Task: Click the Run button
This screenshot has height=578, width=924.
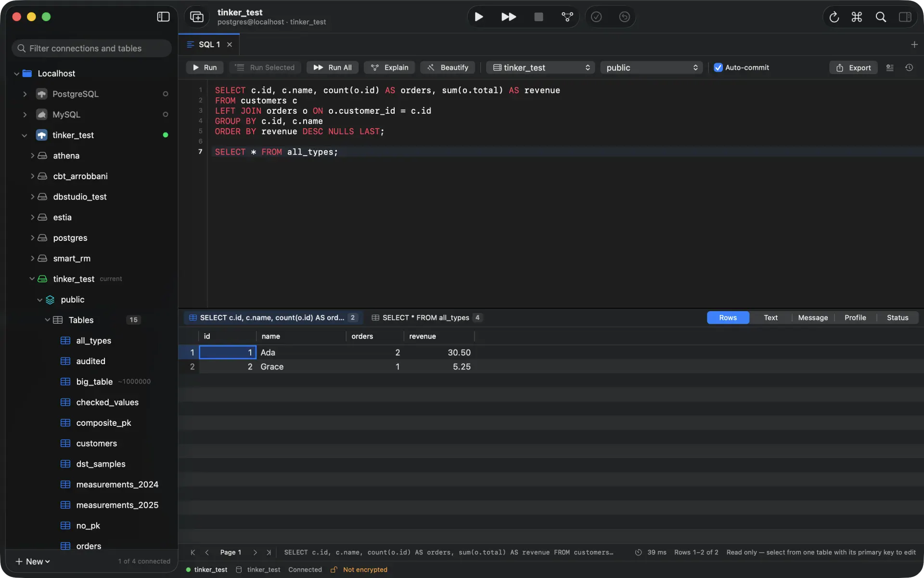Action: pos(205,67)
